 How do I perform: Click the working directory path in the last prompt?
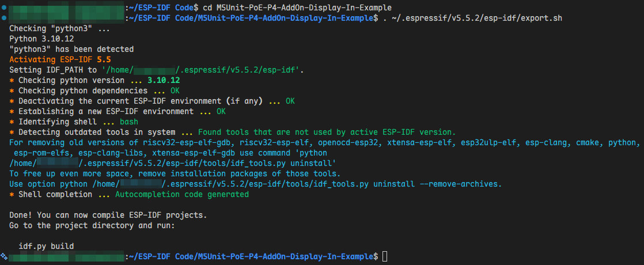253,256
